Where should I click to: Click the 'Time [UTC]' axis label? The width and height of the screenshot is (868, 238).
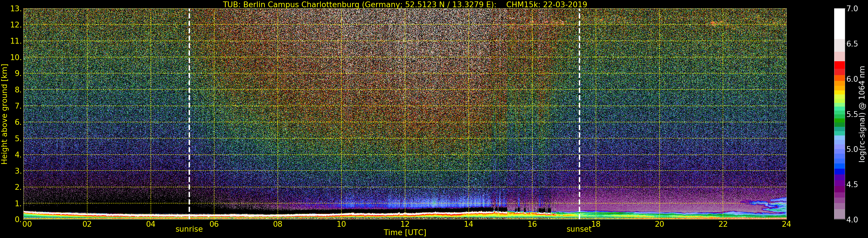405,233
